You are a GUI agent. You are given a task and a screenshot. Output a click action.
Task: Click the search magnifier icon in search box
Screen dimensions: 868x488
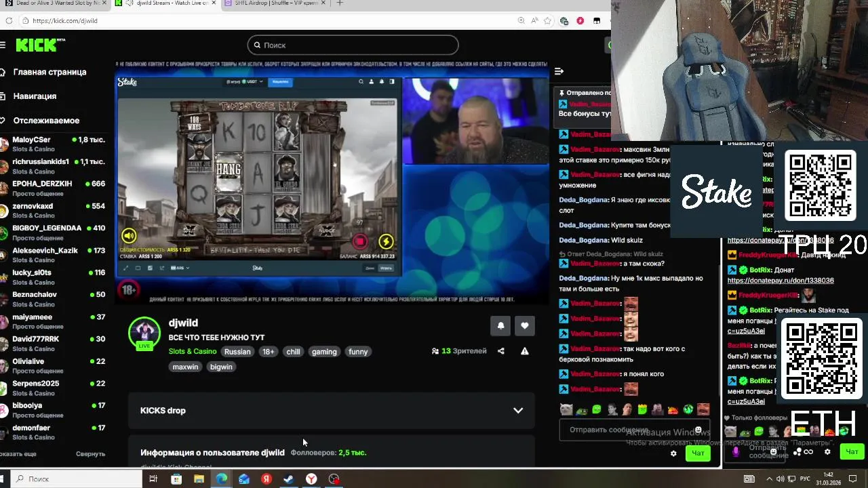click(x=257, y=45)
